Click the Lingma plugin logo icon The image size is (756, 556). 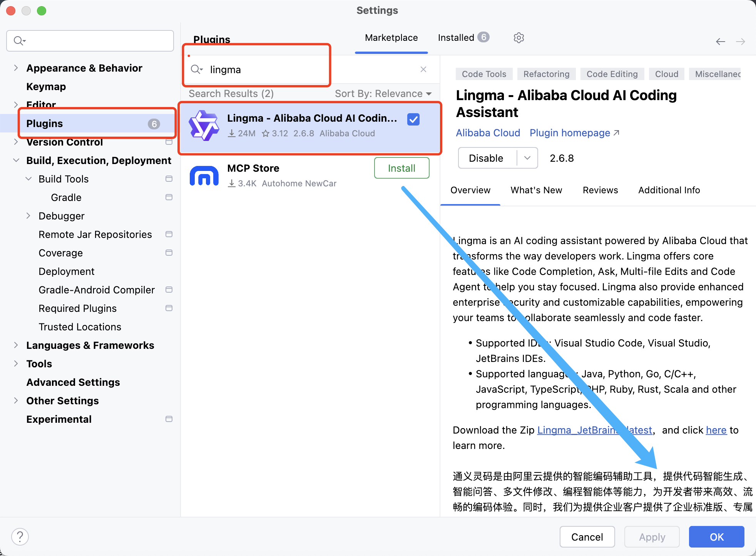[204, 126]
